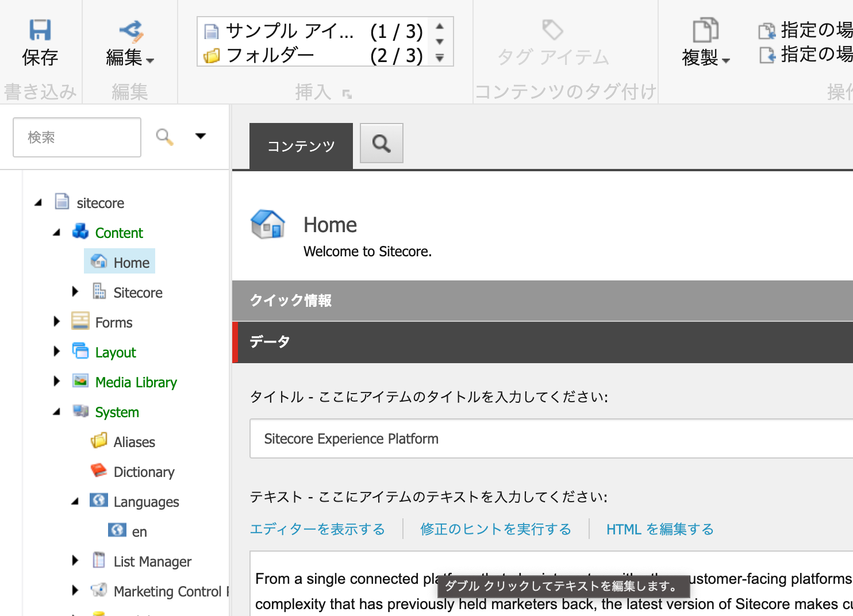Select List Manager in the tree

point(152,561)
